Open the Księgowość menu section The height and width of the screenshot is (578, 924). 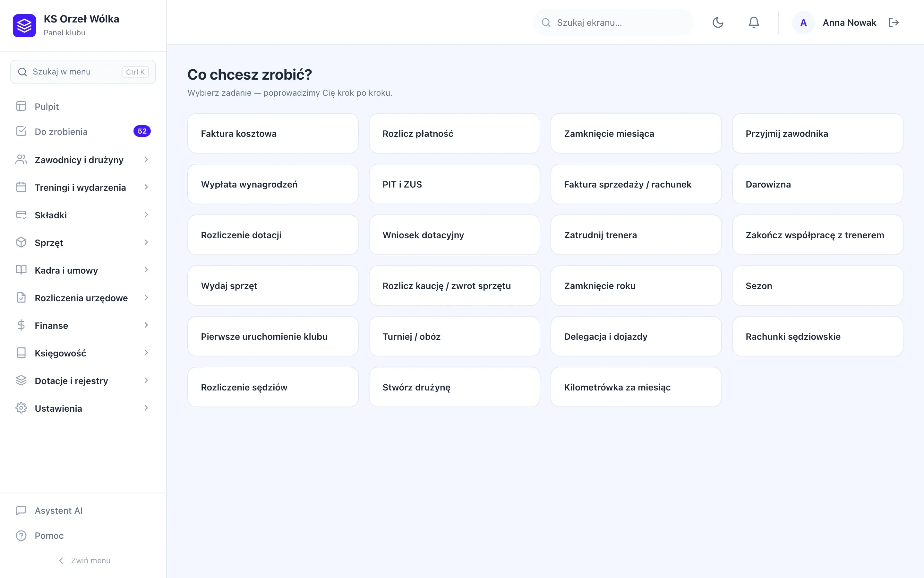tap(83, 353)
